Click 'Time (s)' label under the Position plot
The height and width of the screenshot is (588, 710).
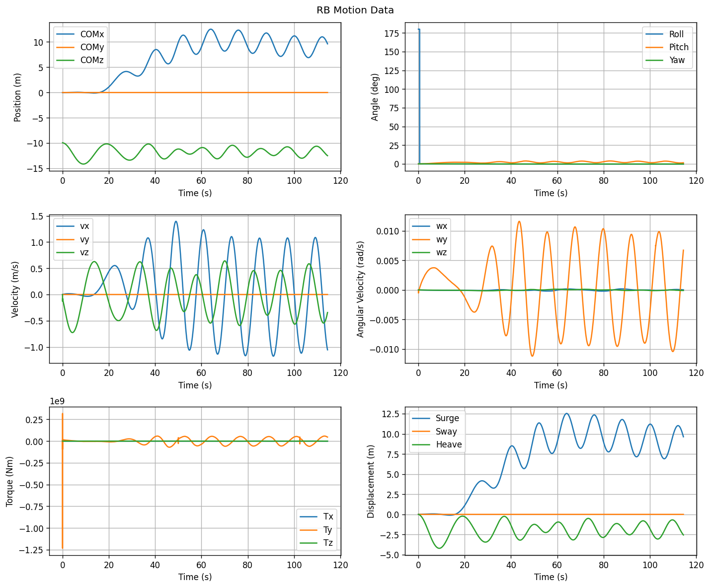[195, 193]
